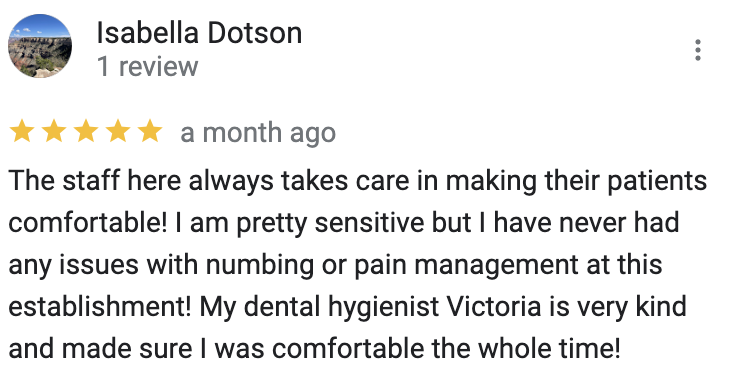Click the word "patients" ending the first line
740x392 pixels.
click(657, 182)
